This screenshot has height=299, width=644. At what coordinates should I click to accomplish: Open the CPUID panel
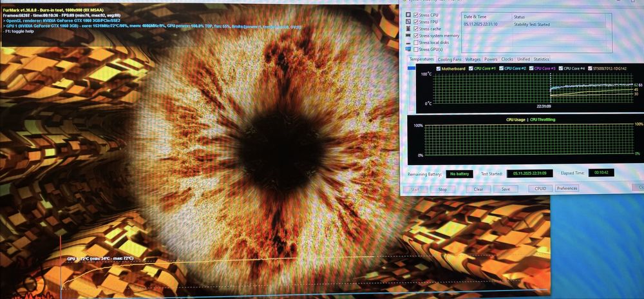(x=540, y=189)
